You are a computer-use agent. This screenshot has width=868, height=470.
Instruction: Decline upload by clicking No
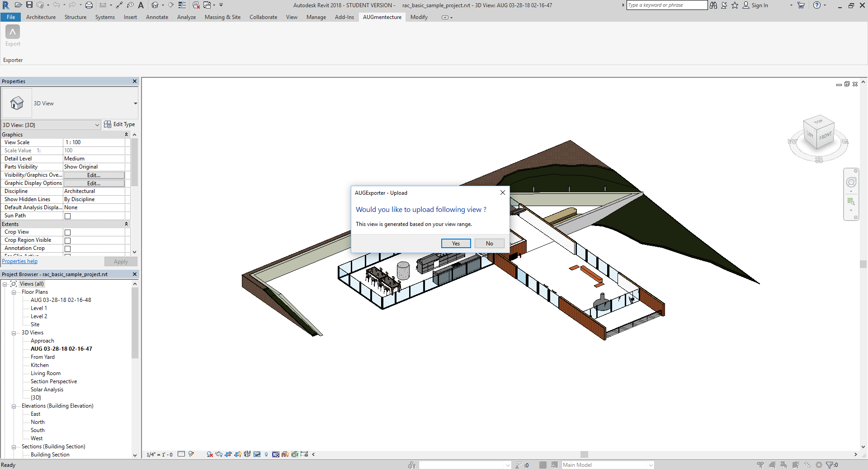[x=490, y=244]
